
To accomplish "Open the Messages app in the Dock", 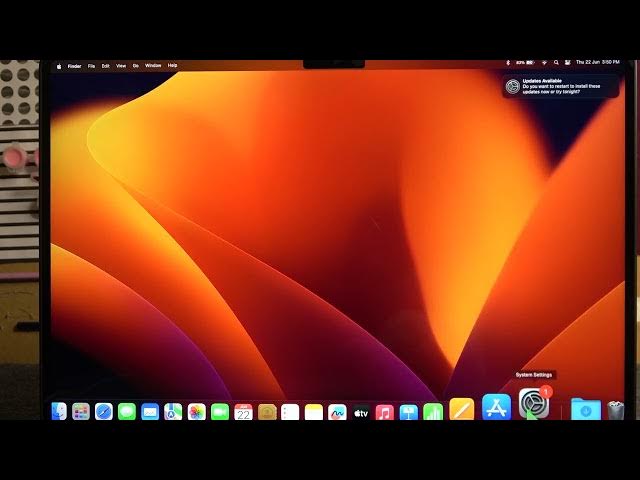I will pyautogui.click(x=127, y=411).
